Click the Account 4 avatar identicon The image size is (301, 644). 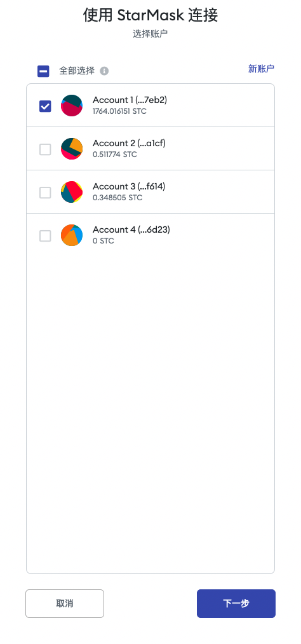pos(72,235)
